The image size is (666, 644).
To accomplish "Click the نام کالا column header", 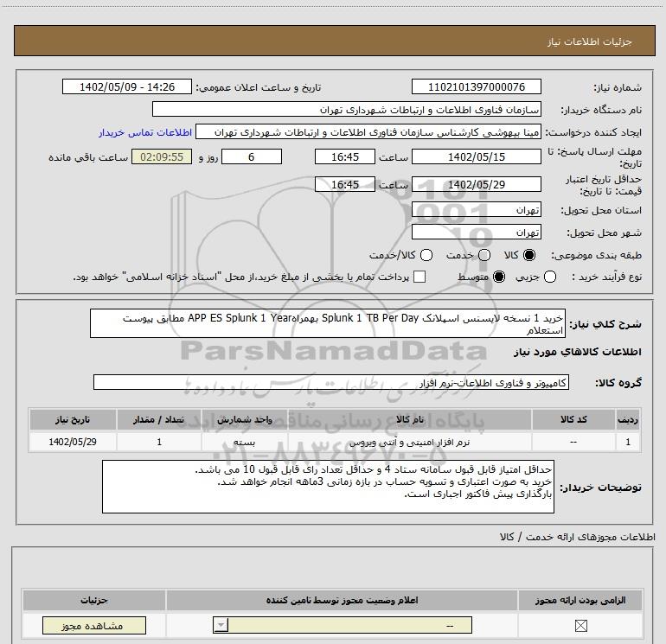I will (x=409, y=419).
